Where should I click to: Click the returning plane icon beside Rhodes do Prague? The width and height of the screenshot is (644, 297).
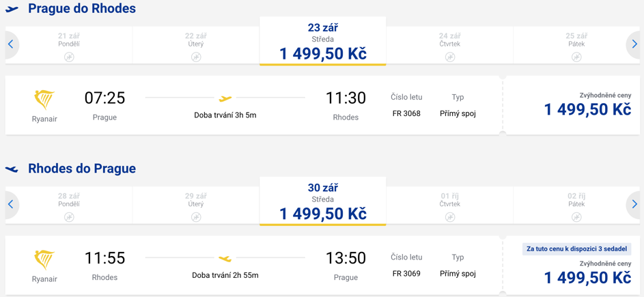click(x=12, y=169)
